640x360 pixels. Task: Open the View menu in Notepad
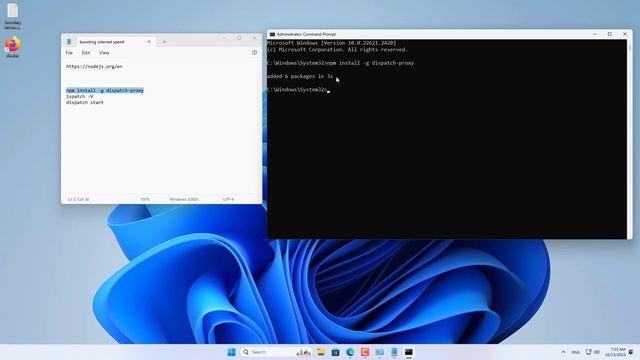coord(104,53)
